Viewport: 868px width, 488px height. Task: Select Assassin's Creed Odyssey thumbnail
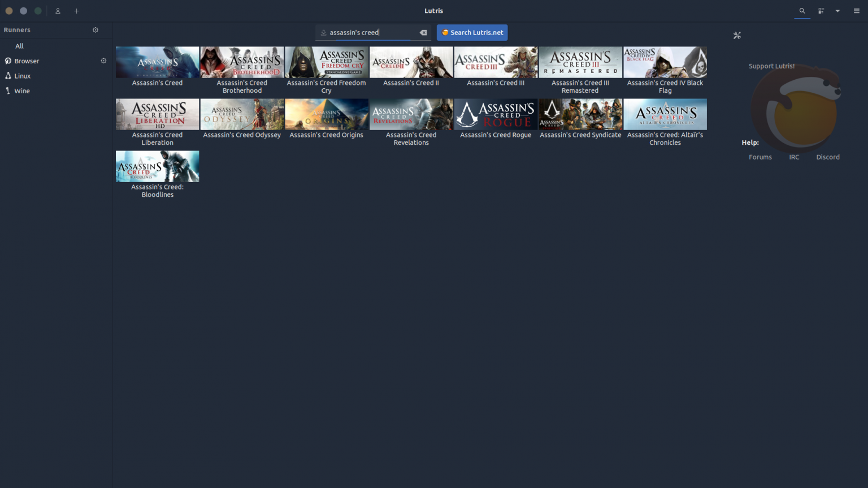pos(242,114)
